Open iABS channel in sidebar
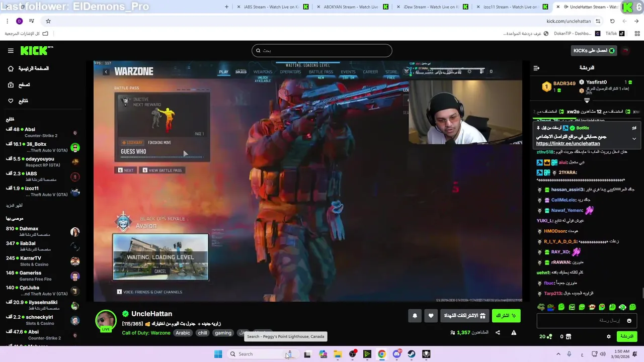This screenshot has height=362, width=644. 43,176
